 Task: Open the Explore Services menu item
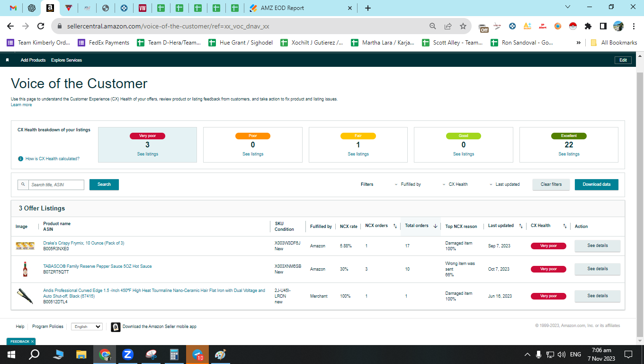click(66, 60)
